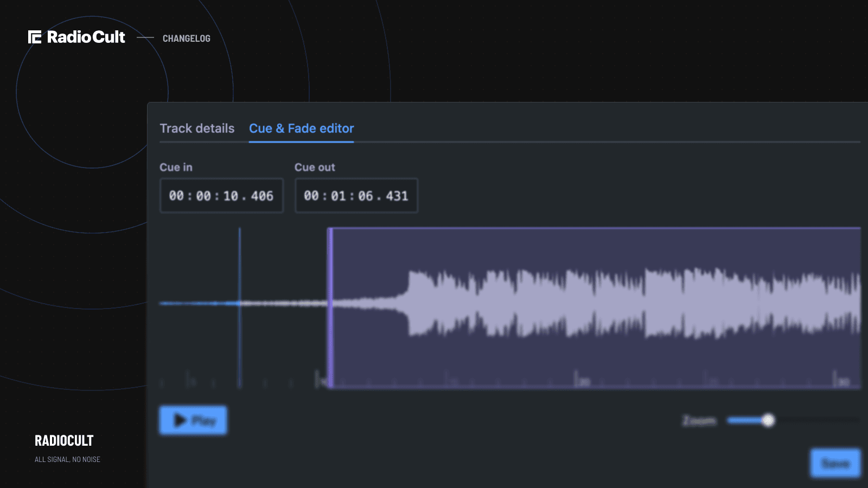This screenshot has height=488, width=868.
Task: Open the CHANGELOG label
Action: (x=187, y=38)
